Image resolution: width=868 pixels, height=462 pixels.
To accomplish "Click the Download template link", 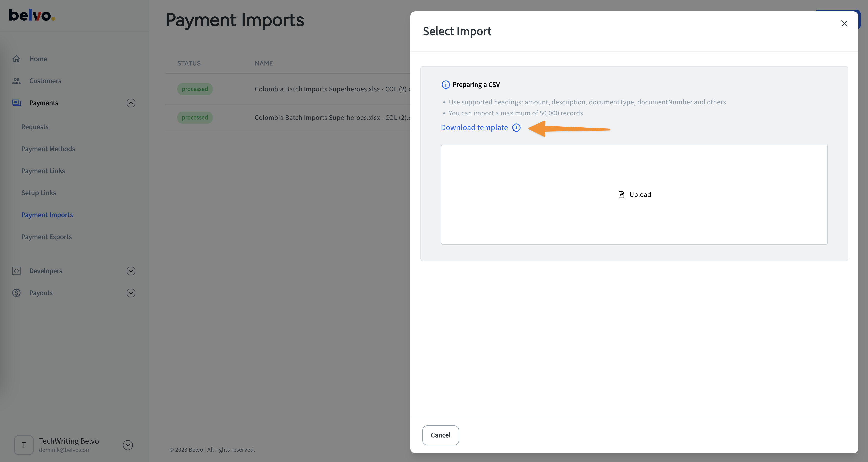I will pos(474,128).
